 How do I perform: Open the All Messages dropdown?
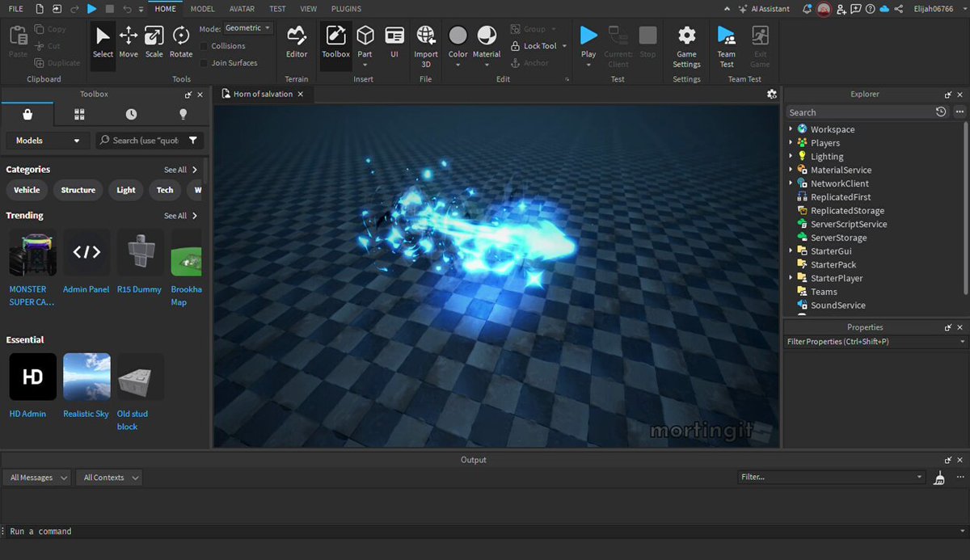click(38, 478)
